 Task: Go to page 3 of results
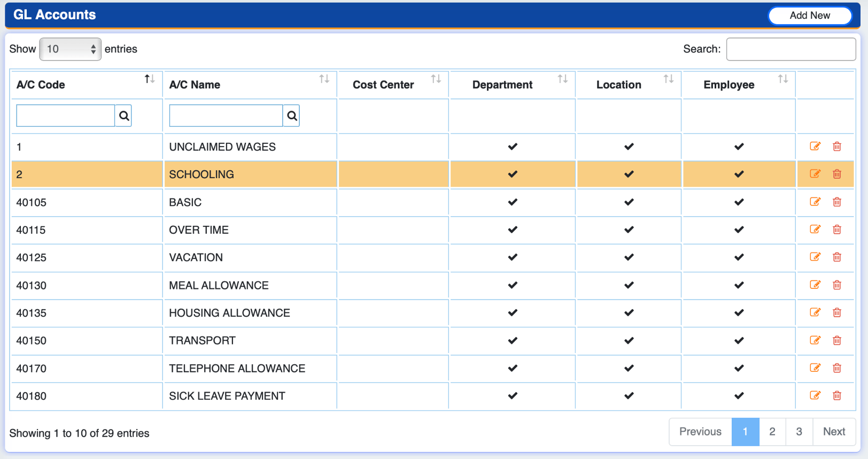point(799,432)
